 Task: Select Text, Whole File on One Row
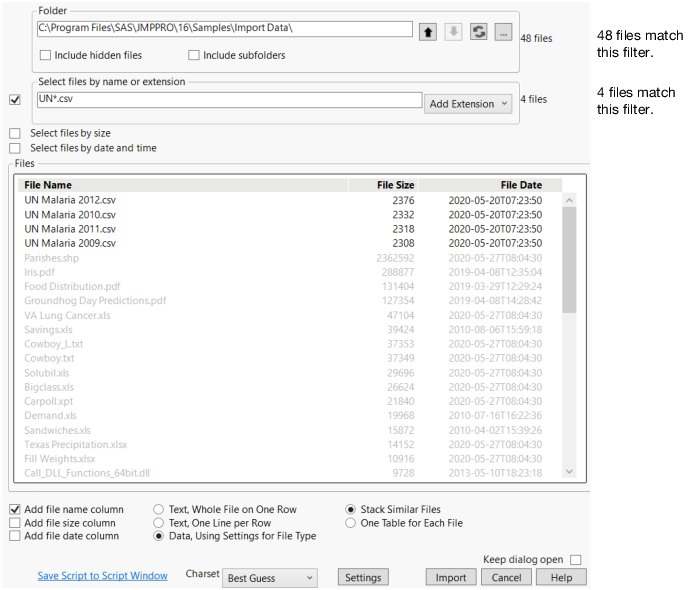pyautogui.click(x=158, y=510)
